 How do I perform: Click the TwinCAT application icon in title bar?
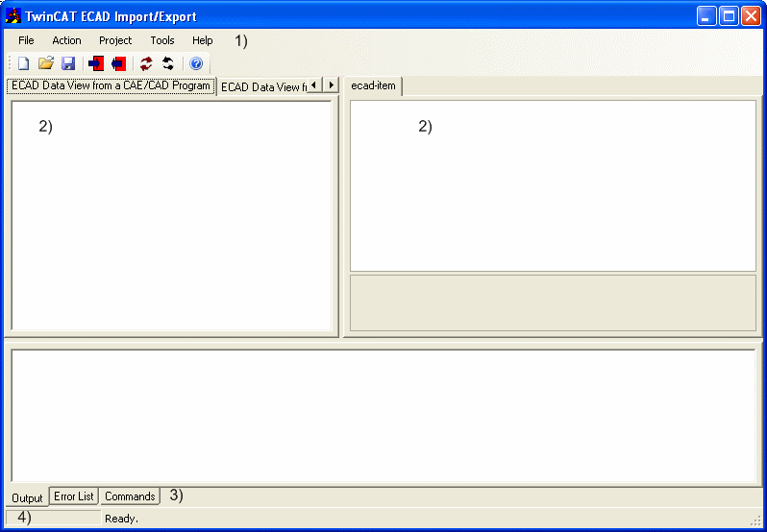[x=13, y=15]
